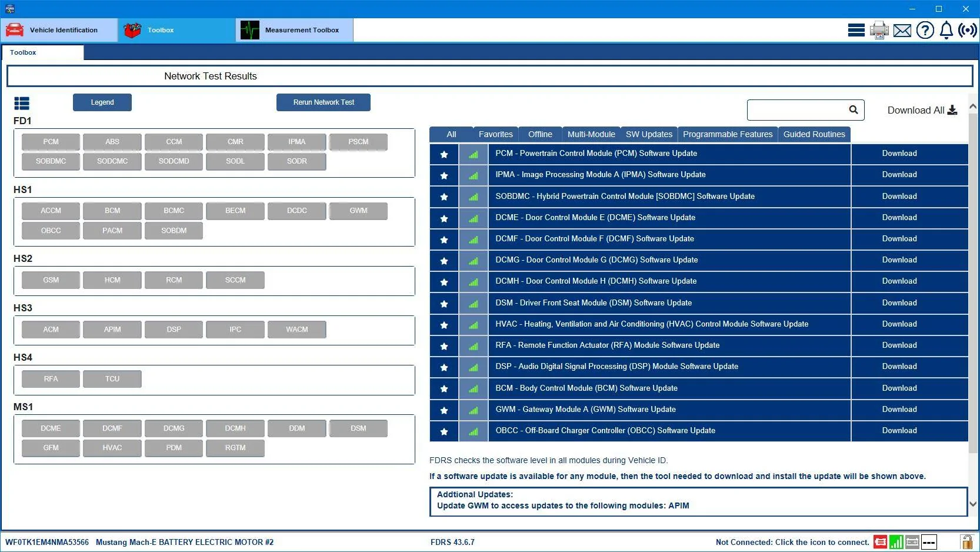This screenshot has width=980, height=552.
Task: Click green signal bars icon in status bar
Action: [x=896, y=542]
